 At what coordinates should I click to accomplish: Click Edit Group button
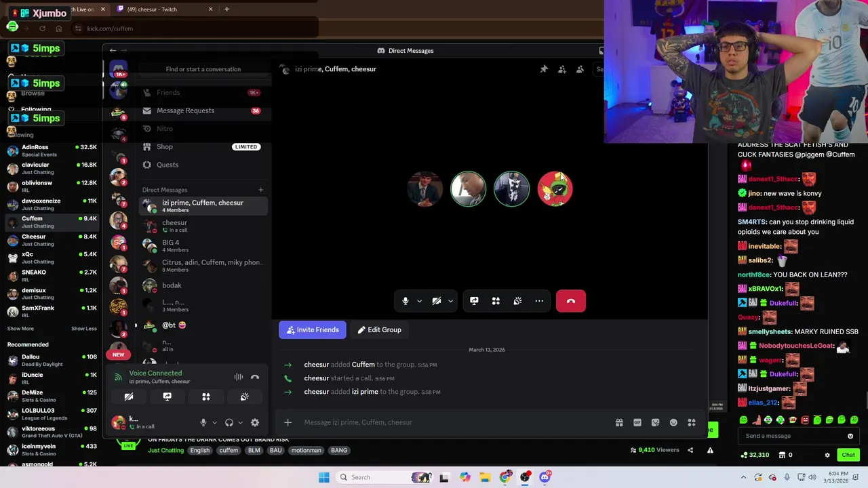click(x=380, y=330)
